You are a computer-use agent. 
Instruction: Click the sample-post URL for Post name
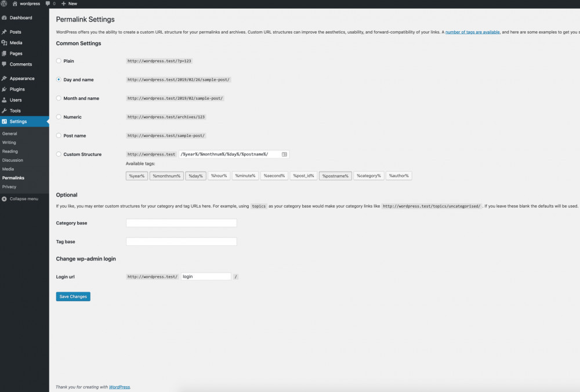(x=166, y=136)
